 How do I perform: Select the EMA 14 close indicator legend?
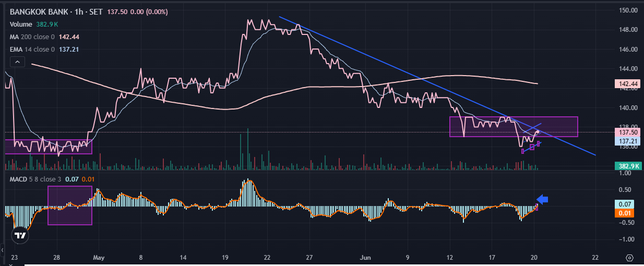tap(32, 49)
